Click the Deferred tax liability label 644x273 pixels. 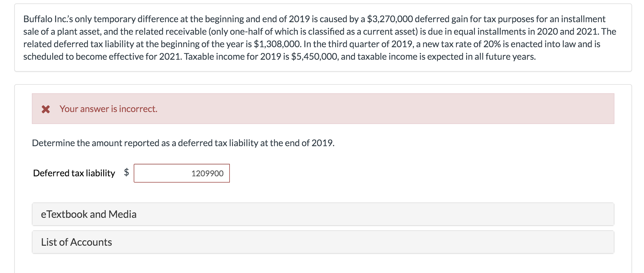[x=74, y=173]
